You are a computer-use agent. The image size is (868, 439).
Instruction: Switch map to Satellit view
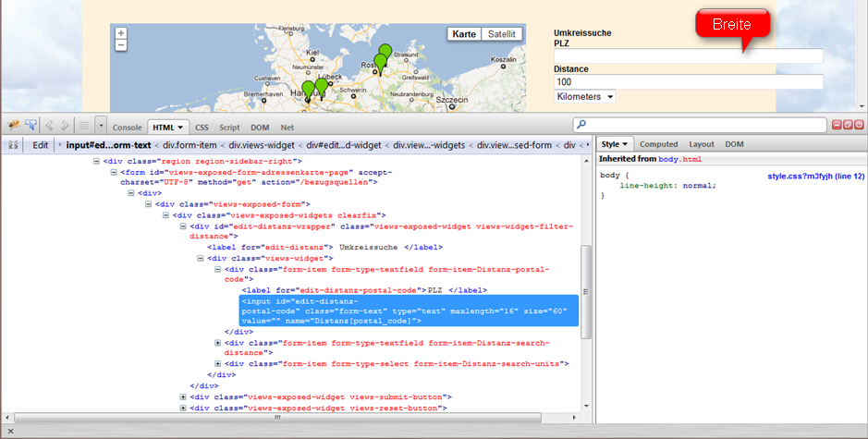(502, 34)
